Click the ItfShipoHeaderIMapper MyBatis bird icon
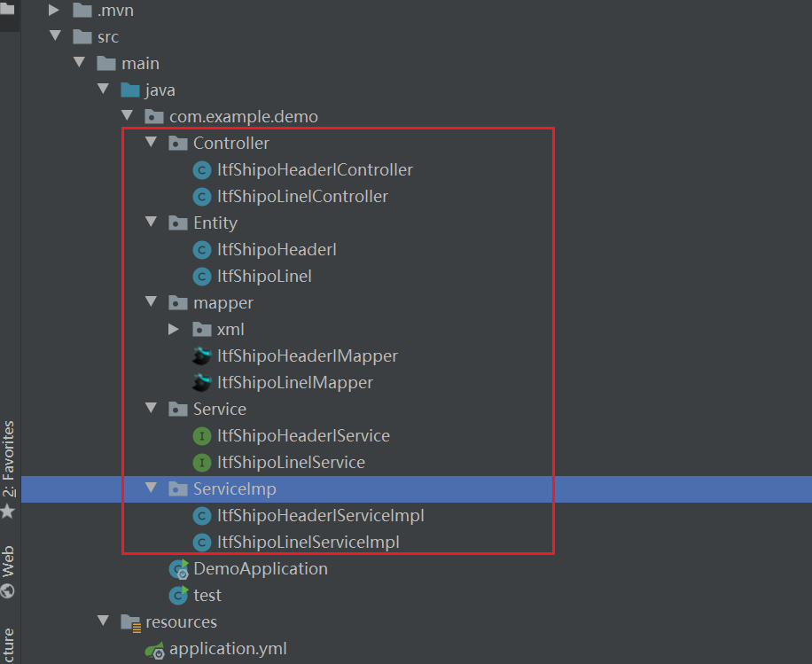 [202, 355]
